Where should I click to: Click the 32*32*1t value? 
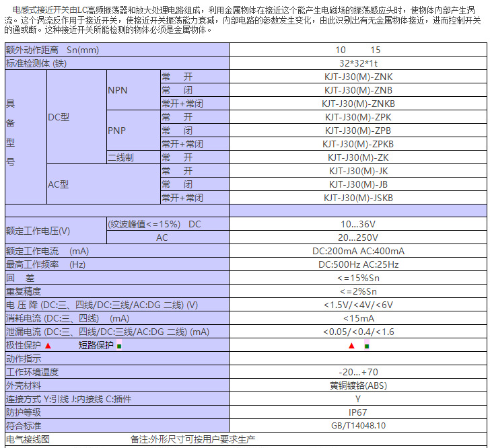[x=358, y=63]
